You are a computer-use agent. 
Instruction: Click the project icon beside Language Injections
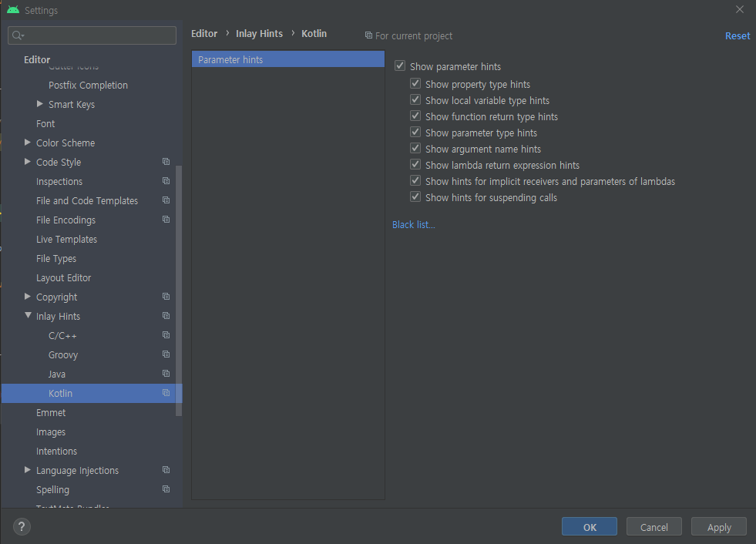[166, 470]
